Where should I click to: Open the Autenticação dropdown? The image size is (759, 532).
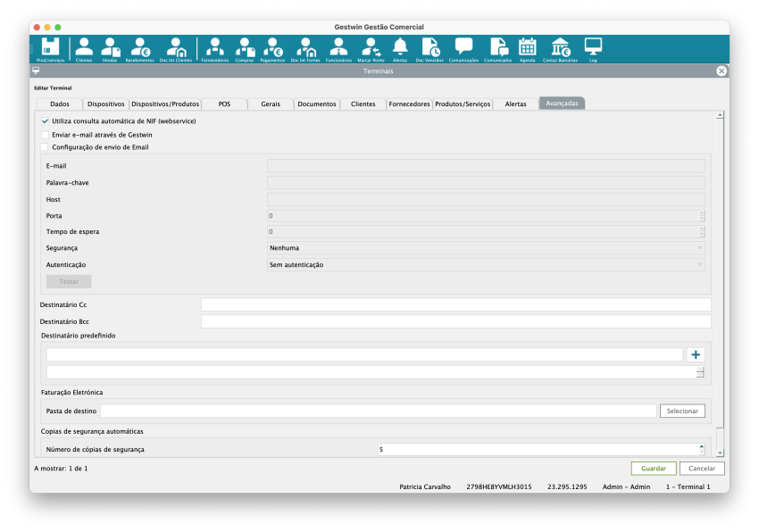pyautogui.click(x=486, y=265)
